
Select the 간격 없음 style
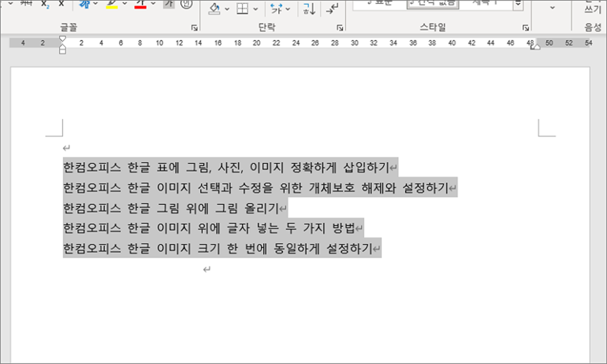pos(433,4)
